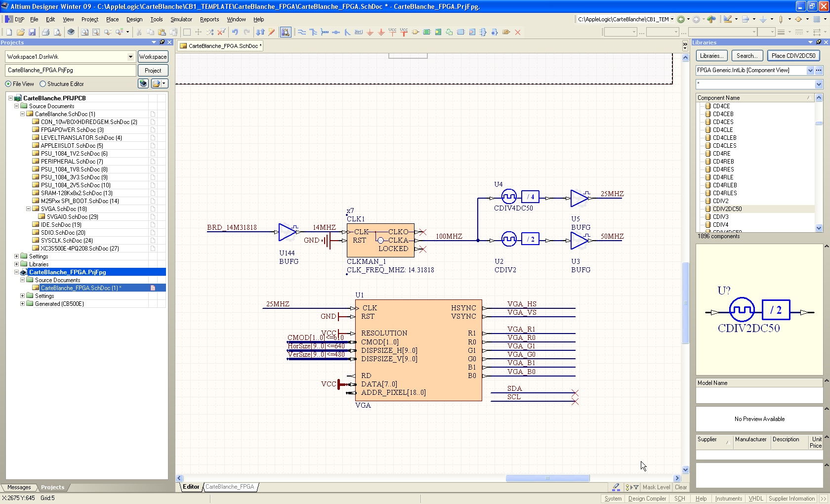The image size is (830, 504).
Task: Switch to the Messages panel tab
Action: click(19, 487)
